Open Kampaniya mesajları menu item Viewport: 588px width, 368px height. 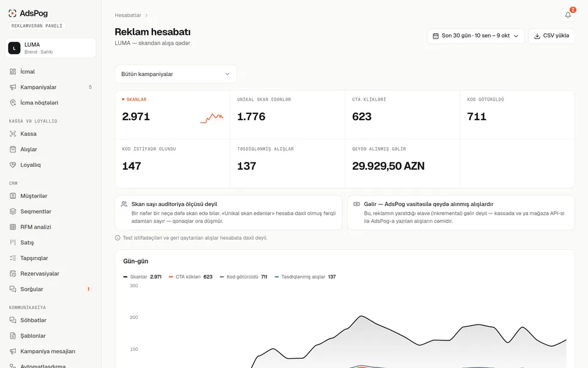51,351
